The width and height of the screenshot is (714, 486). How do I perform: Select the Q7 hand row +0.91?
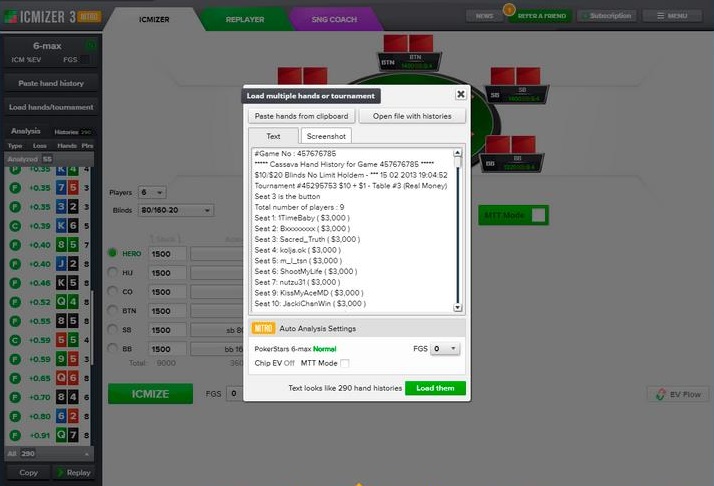tap(48, 435)
